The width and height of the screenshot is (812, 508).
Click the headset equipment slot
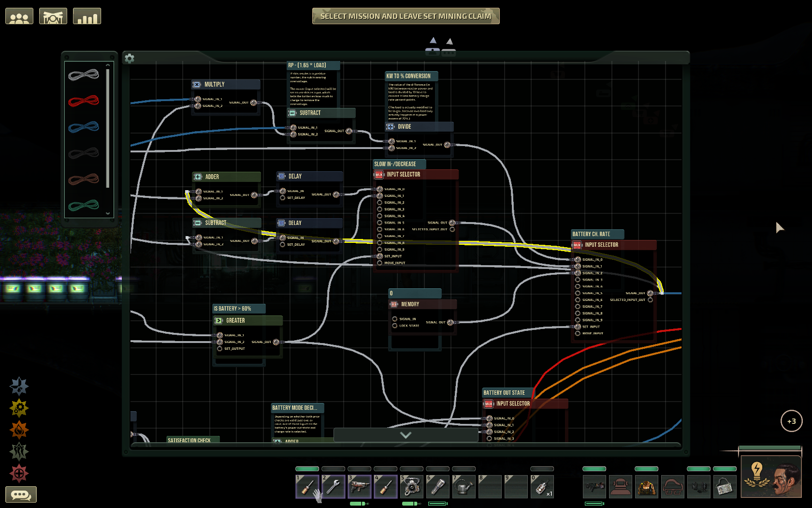click(x=699, y=486)
